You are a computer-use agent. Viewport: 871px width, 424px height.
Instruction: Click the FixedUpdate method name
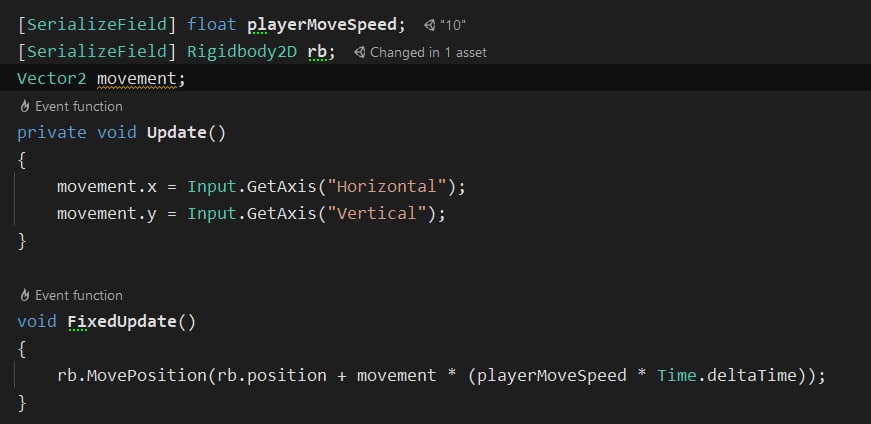(122, 322)
